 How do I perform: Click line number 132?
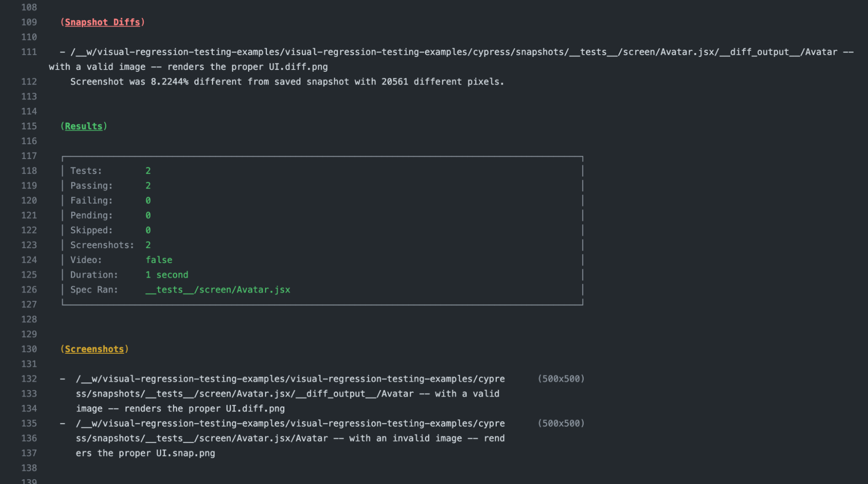point(29,379)
